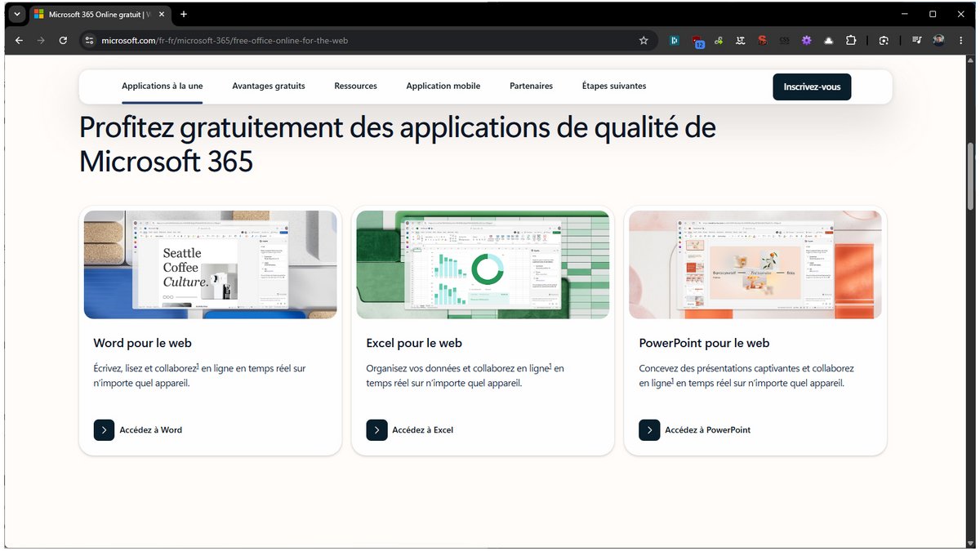Image resolution: width=980 pixels, height=551 pixels.
Task: Go to Avantages gratuits section
Action: tap(269, 86)
